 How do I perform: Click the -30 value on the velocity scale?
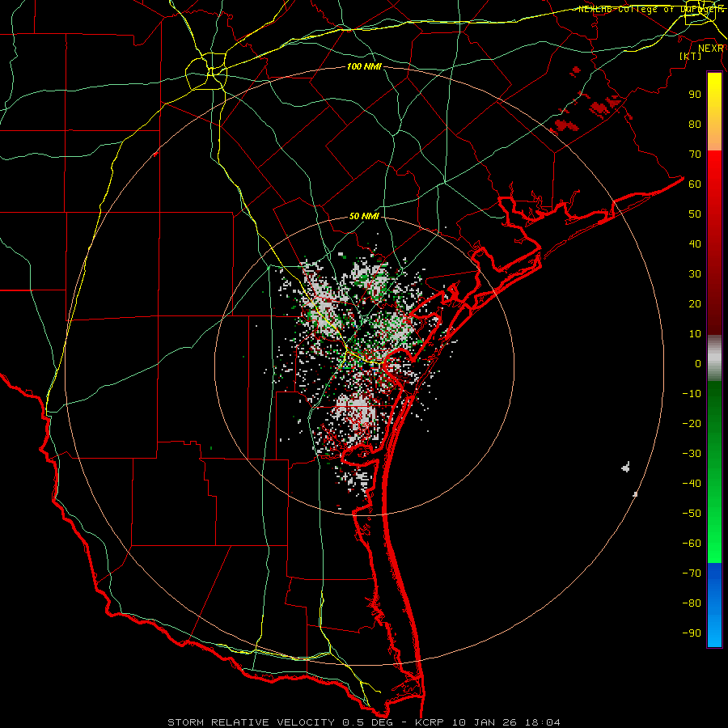692,454
